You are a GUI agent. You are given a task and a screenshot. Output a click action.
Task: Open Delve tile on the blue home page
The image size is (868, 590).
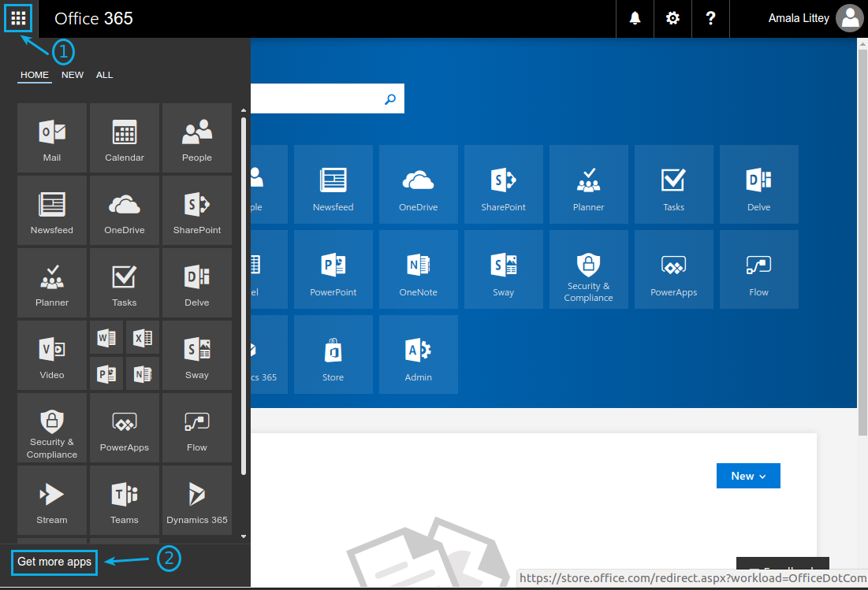click(x=759, y=184)
